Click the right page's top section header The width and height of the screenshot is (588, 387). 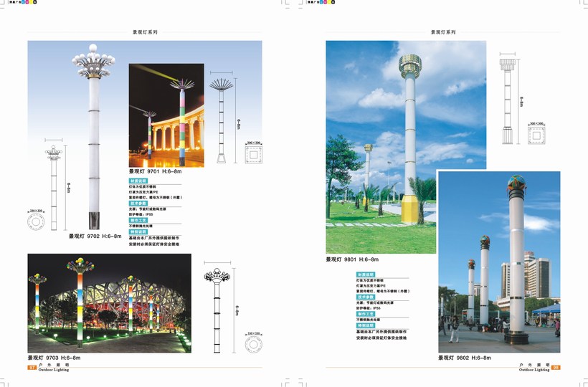442,32
